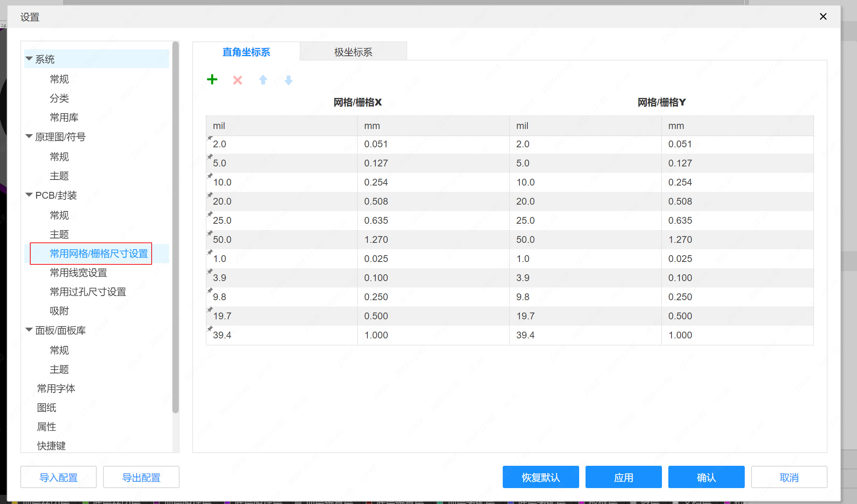This screenshot has width=857, height=504.
Task: Click the 恢复默认 button
Action: pos(541,477)
